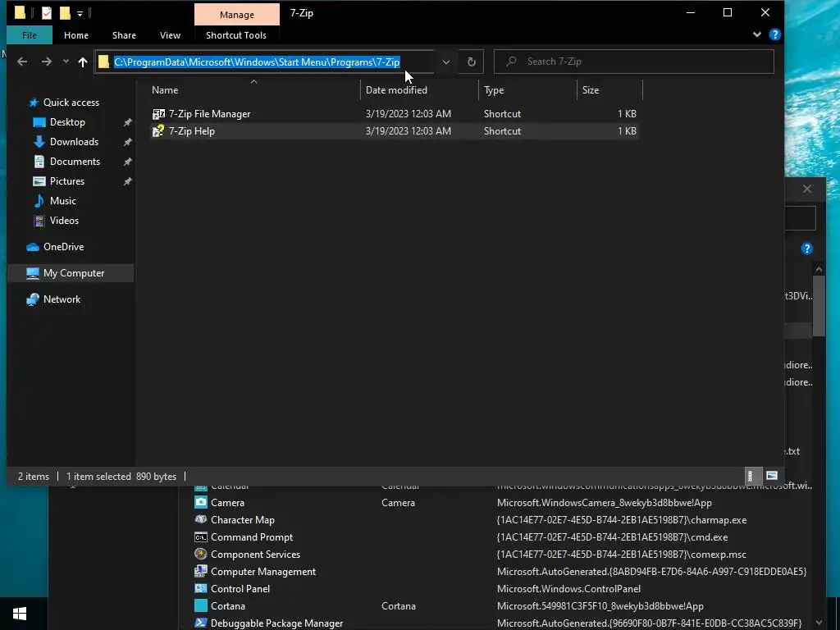
Task: Select Component Services in background list
Action: [x=503, y=554]
